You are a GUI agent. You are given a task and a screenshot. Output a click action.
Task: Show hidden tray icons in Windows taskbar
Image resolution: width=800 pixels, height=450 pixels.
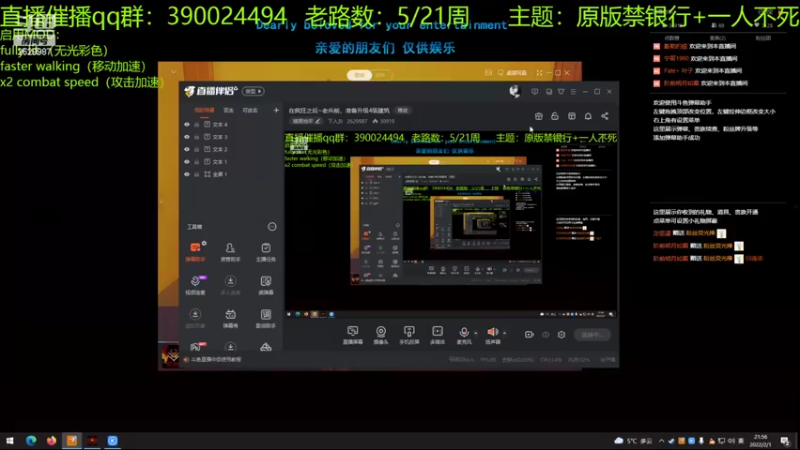pyautogui.click(x=661, y=441)
